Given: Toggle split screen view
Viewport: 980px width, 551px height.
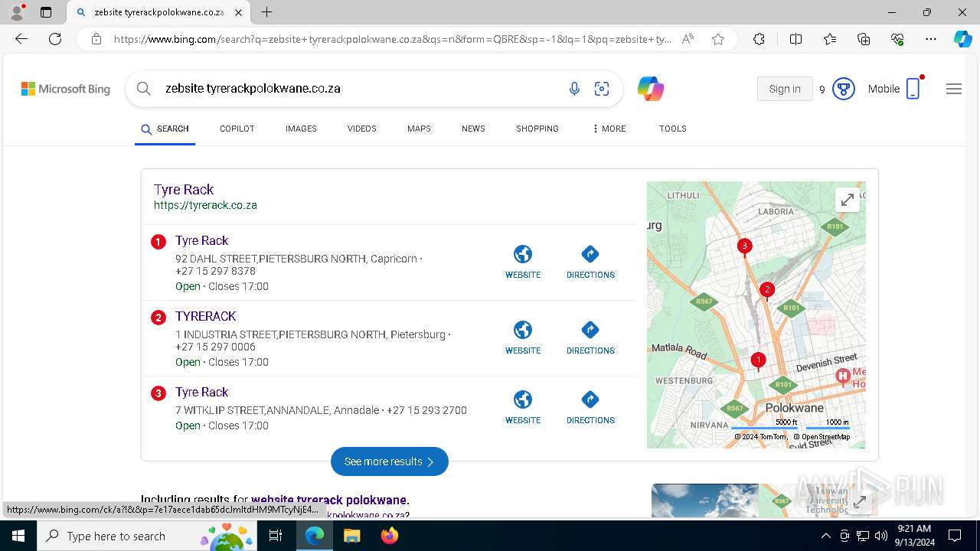Looking at the screenshot, I should pos(795,39).
